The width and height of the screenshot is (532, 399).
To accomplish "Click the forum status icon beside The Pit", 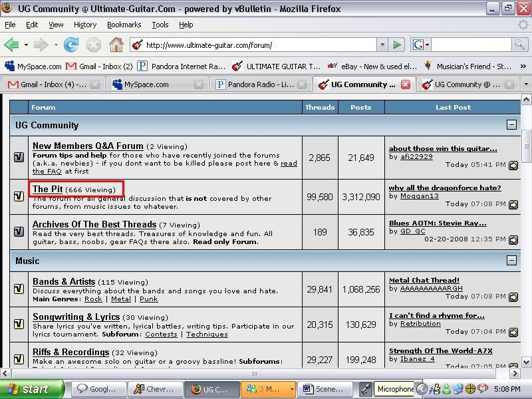I will [19, 196].
